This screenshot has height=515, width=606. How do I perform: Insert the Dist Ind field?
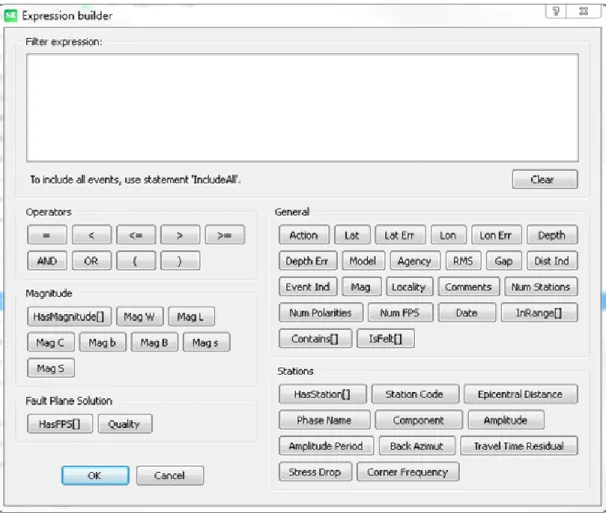point(552,261)
